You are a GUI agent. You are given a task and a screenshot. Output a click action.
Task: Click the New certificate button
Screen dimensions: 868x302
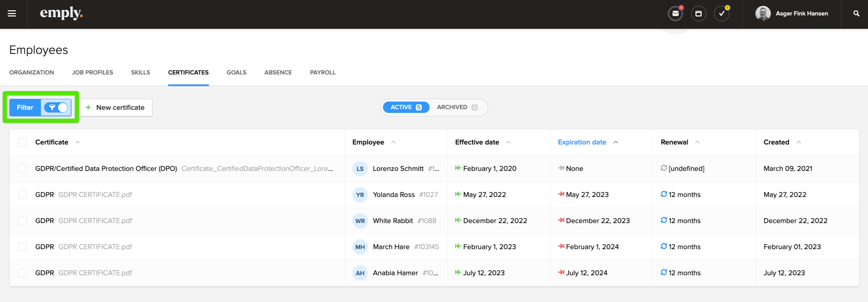115,108
